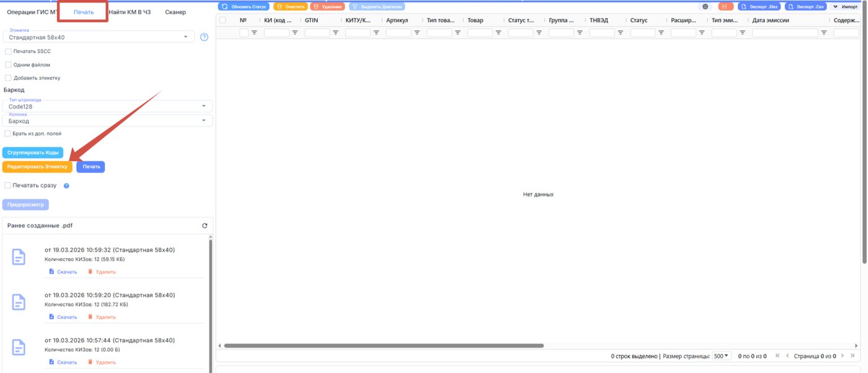The width and height of the screenshot is (868, 373).
Task: Switch to the Сканер tab
Action: (x=175, y=12)
